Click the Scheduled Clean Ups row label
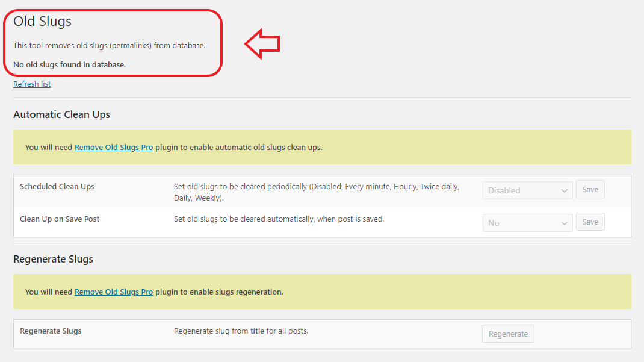The width and height of the screenshot is (644, 362). click(57, 187)
